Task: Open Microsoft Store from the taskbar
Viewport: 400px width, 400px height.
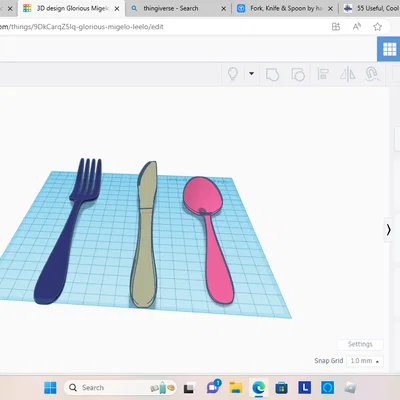Action: point(282,388)
